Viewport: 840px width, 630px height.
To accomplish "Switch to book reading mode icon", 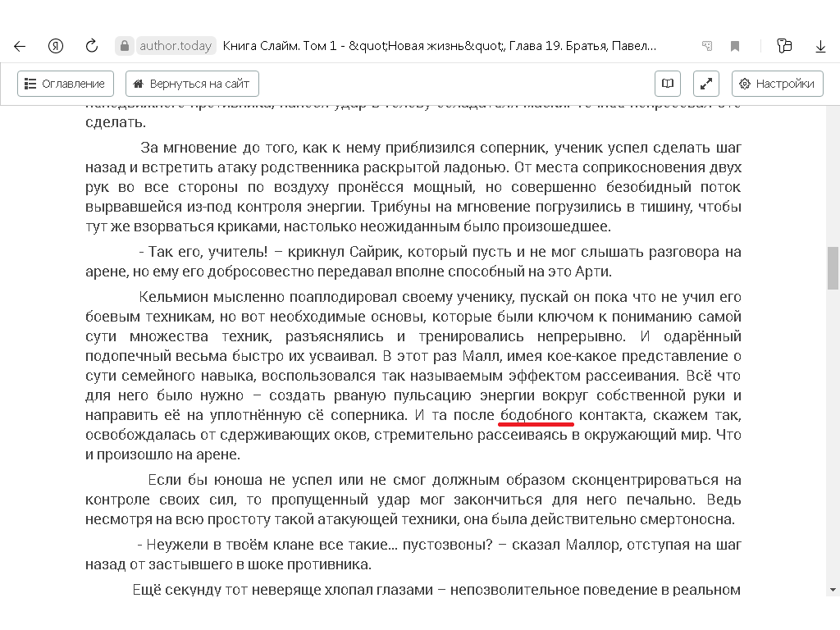I will tap(668, 84).
